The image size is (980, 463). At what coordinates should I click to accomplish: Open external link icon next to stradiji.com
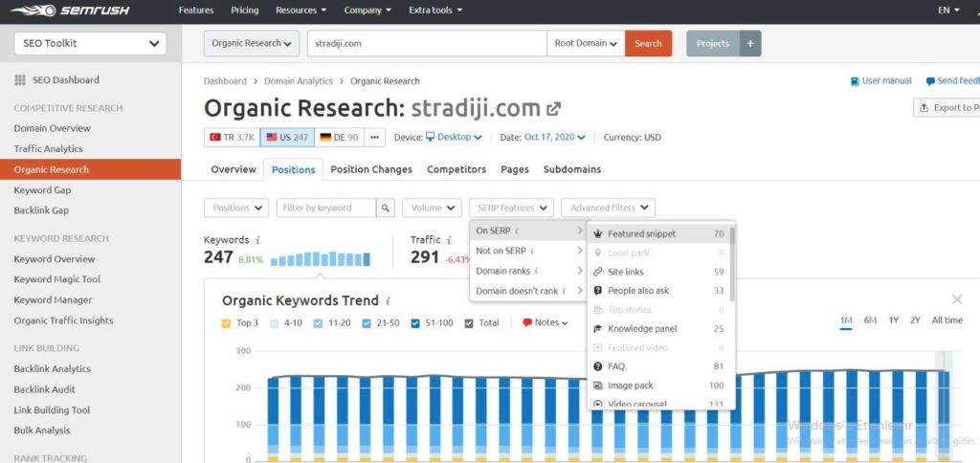[x=553, y=109]
